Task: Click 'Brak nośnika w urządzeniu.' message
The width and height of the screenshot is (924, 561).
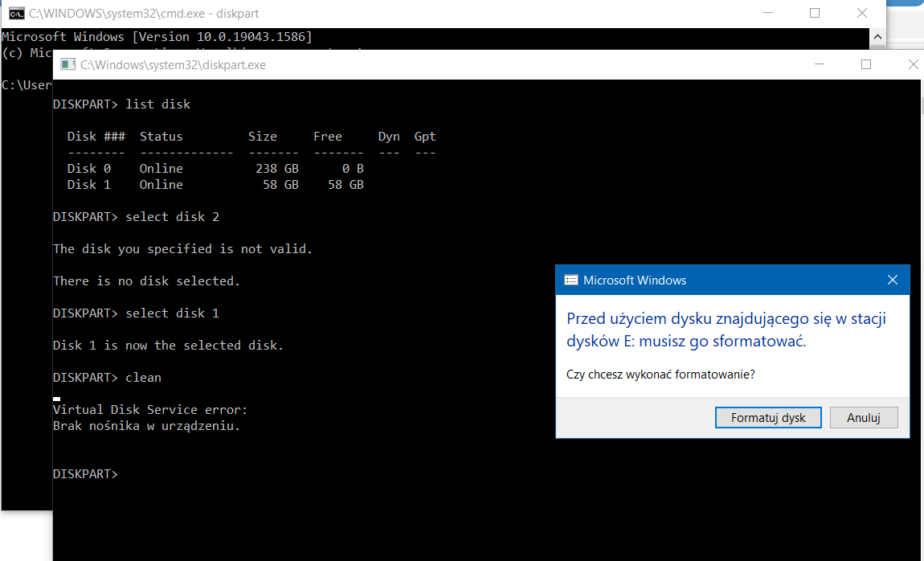Action: click(x=147, y=425)
